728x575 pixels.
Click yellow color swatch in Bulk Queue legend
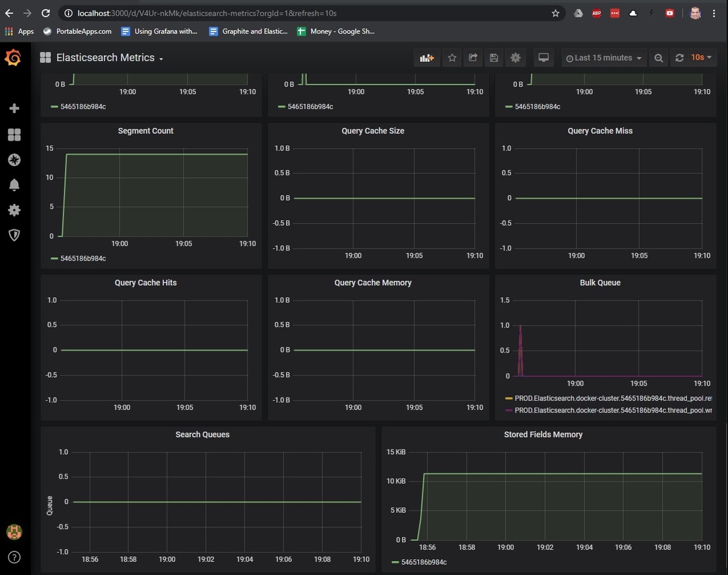point(509,398)
